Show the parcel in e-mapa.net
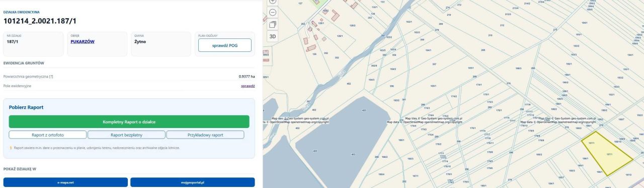The image size is (644, 188). [x=65, y=182]
